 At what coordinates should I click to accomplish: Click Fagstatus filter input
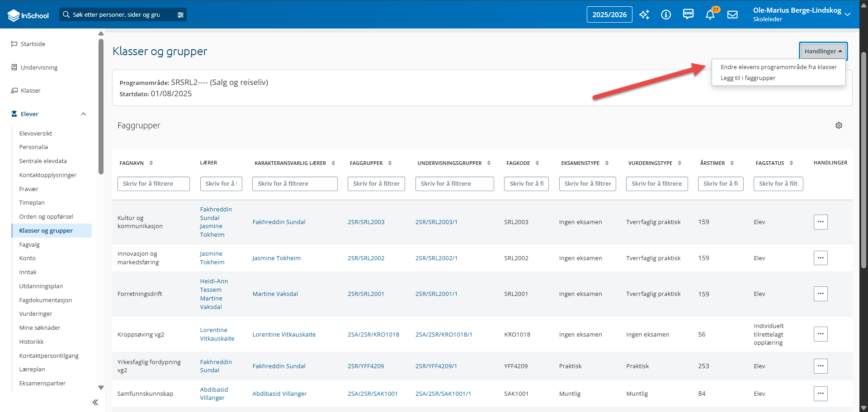778,184
